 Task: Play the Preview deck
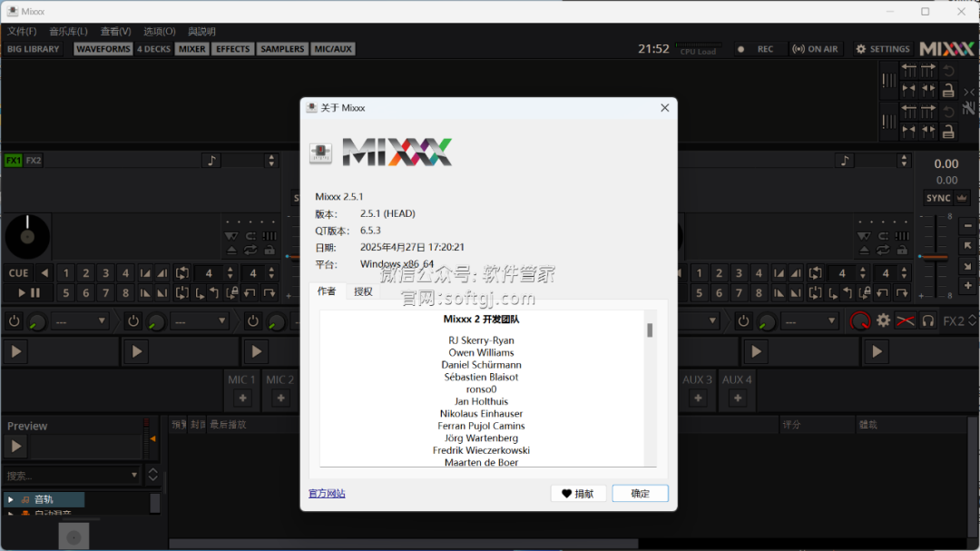[x=16, y=447]
